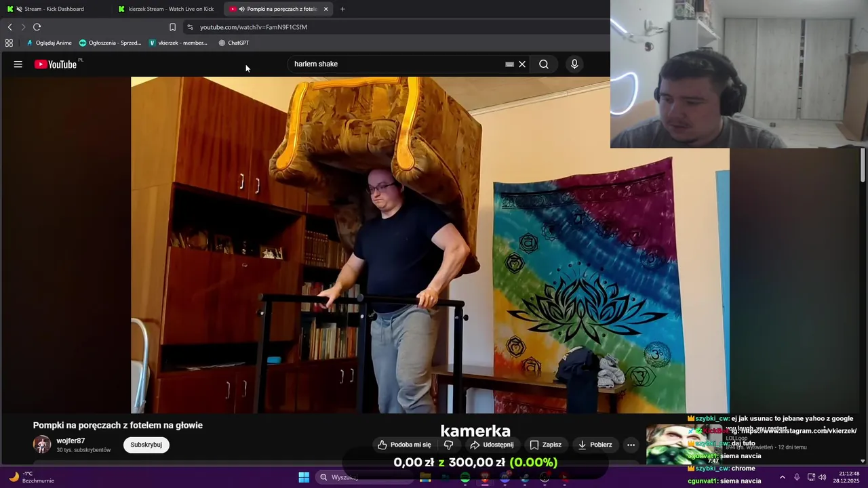Dislike the video thumbs-down

click(x=448, y=445)
